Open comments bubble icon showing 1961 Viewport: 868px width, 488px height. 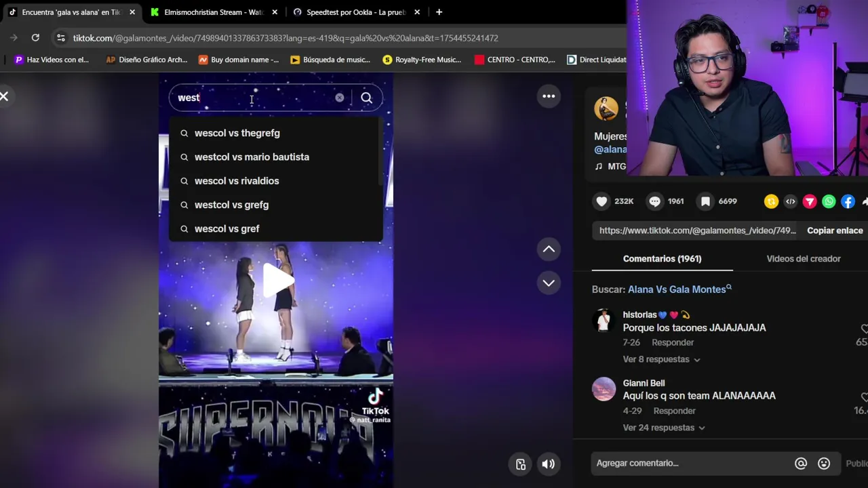[x=654, y=201]
